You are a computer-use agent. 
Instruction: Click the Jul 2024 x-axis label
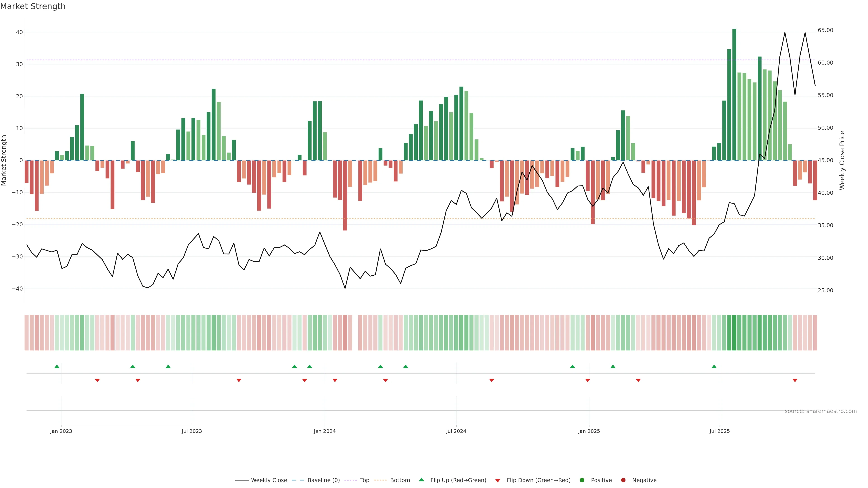[x=456, y=431]
